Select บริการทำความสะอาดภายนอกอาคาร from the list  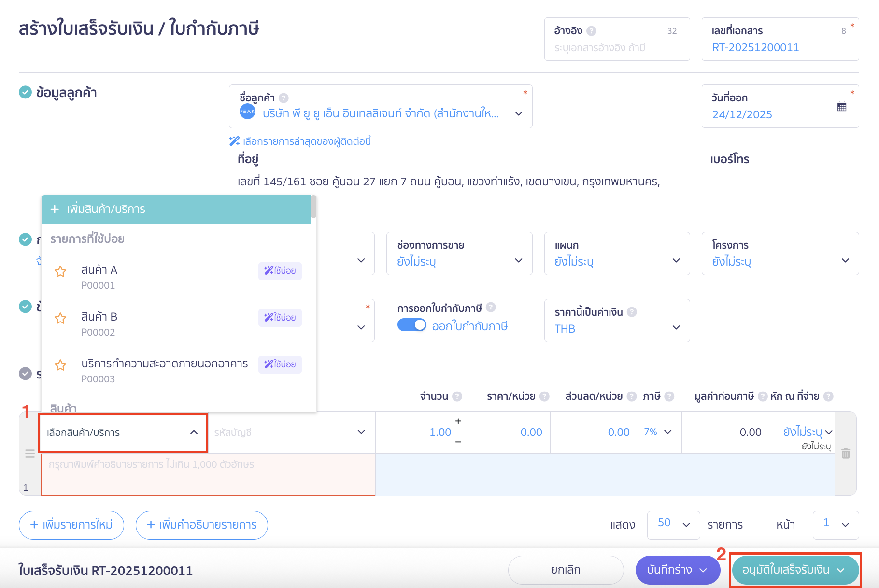tap(164, 364)
